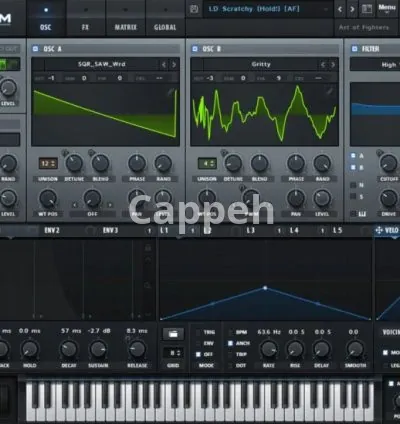Image resolution: width=400 pixels, height=424 pixels.
Task: Click the VELO move-arrows icon
Action: (379, 230)
